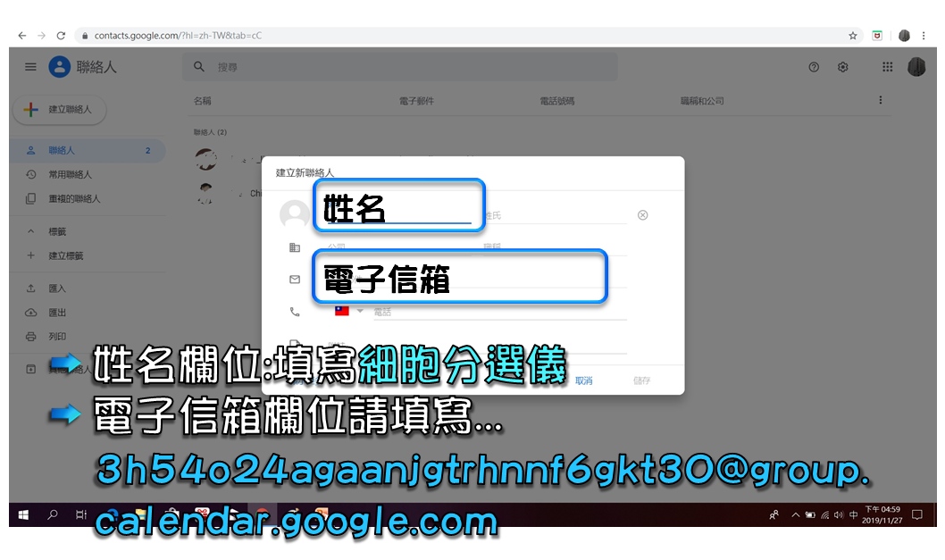Click the 電話 phone number field
This screenshot has height=560, width=945.
click(x=498, y=312)
